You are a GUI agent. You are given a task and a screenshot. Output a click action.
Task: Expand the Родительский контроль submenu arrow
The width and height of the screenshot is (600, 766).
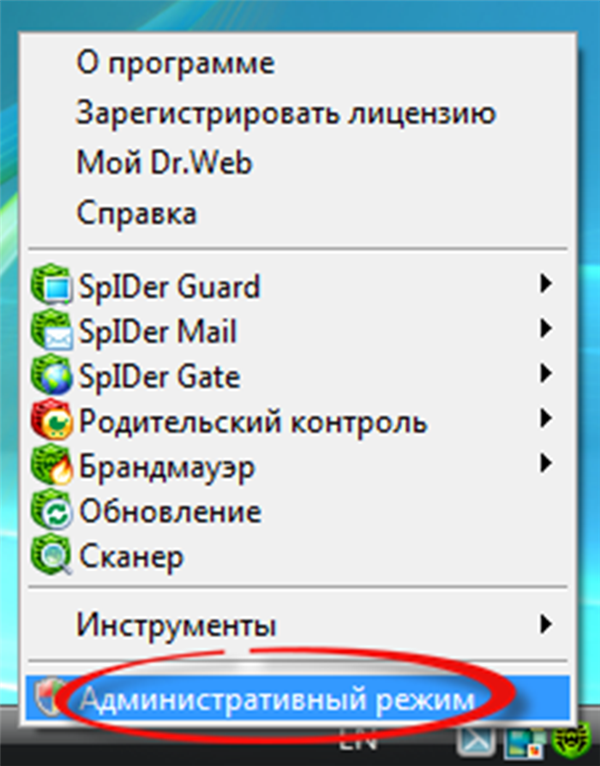[546, 419]
